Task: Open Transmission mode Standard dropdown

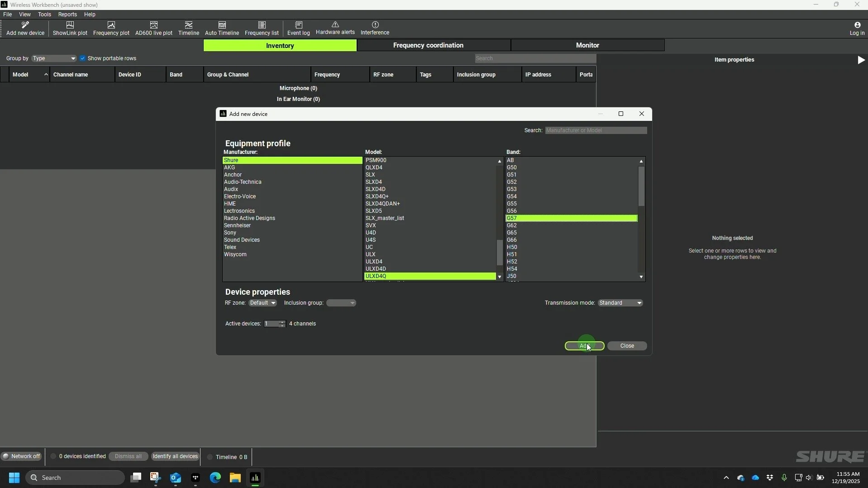Action: tap(620, 303)
